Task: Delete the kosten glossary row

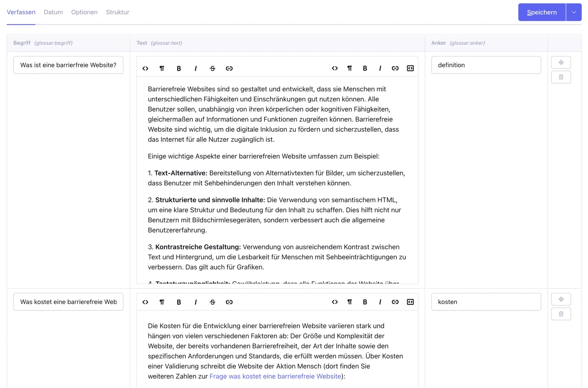Action: pos(561,314)
